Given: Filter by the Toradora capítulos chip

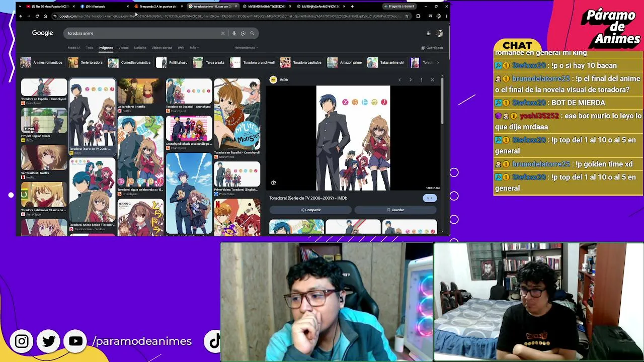Looking at the screenshot, I should pyautogui.click(x=301, y=62).
